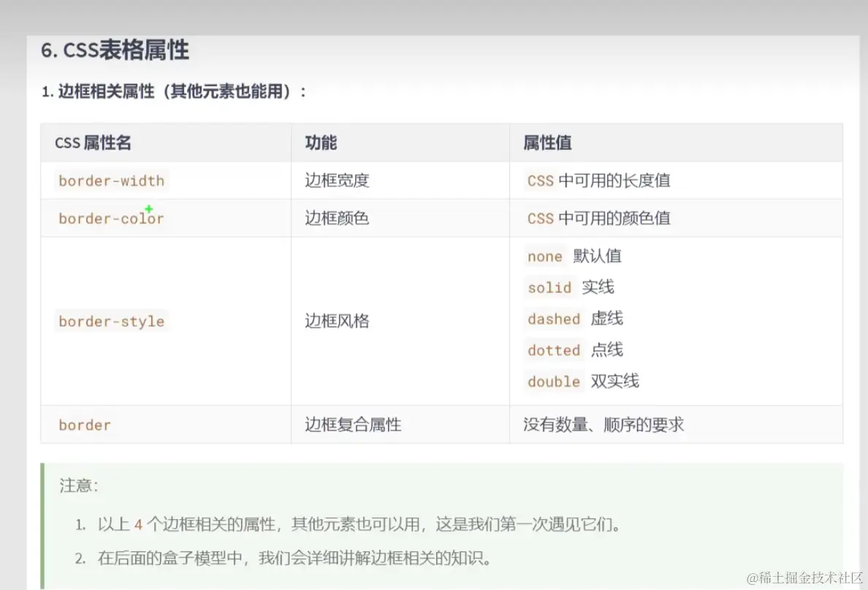Click the '默认值' label
868x590 pixels.
pos(597,256)
